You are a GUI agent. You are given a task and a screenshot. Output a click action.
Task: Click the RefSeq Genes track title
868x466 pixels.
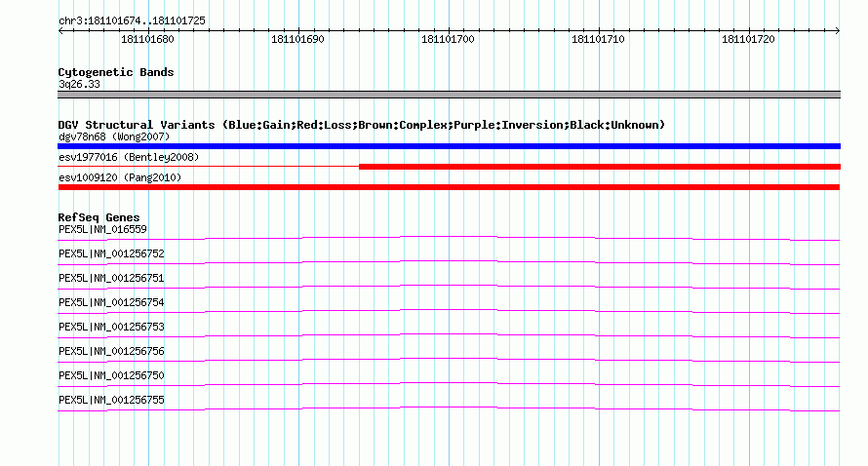(x=99, y=217)
